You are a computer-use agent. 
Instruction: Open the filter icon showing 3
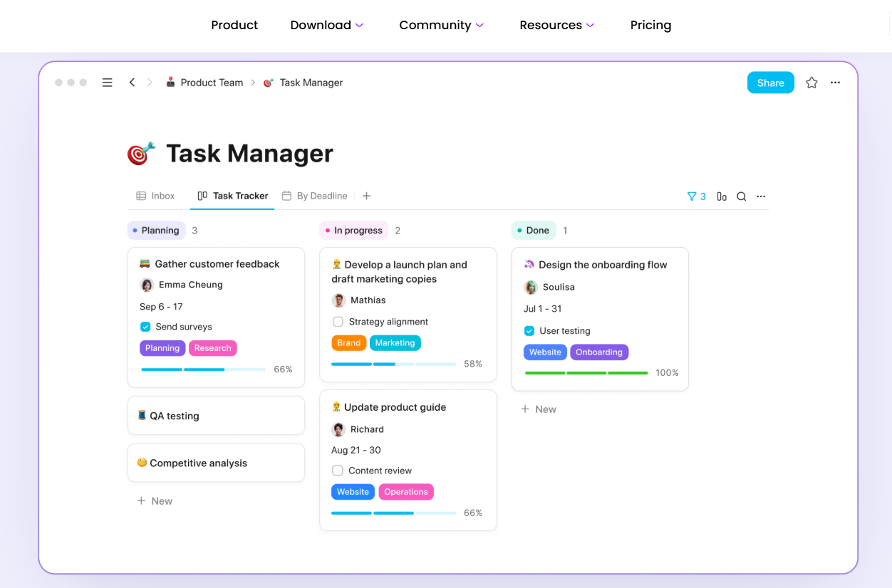[696, 196]
